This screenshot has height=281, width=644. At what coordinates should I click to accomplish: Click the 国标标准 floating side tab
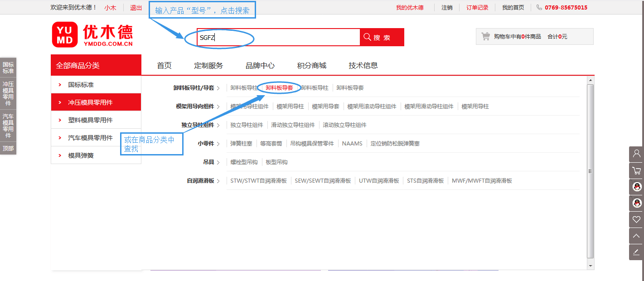click(x=8, y=68)
